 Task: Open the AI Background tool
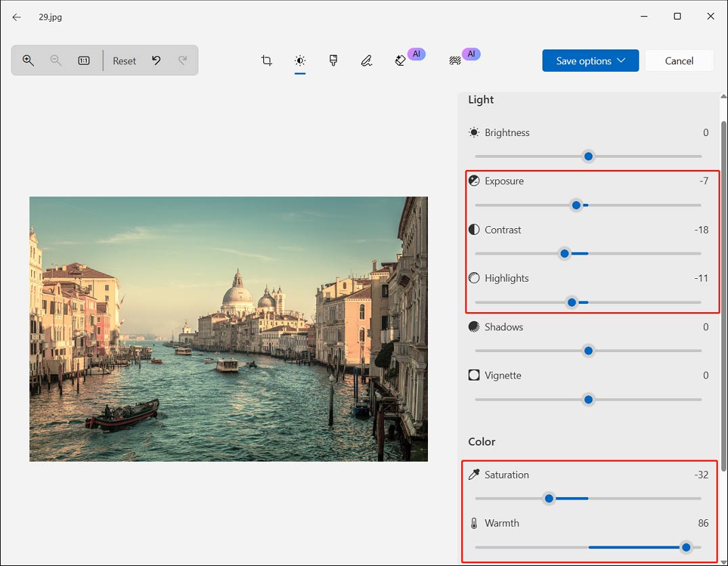point(455,60)
